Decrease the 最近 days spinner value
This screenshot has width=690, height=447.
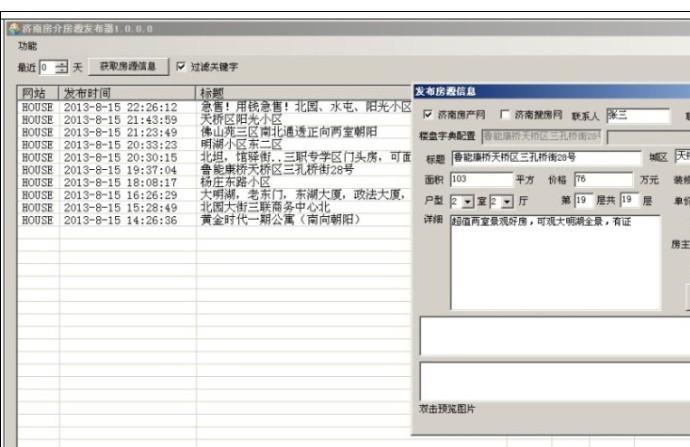tap(62, 71)
